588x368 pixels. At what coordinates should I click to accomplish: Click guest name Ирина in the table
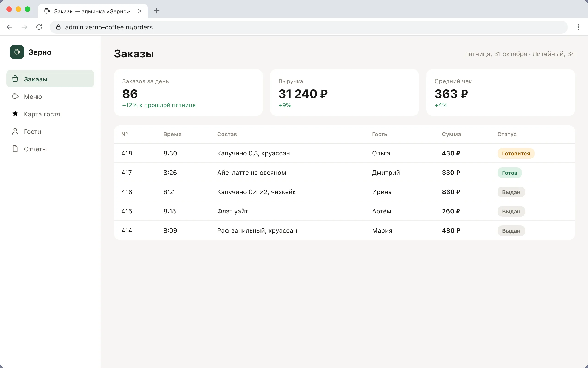tap(382, 192)
